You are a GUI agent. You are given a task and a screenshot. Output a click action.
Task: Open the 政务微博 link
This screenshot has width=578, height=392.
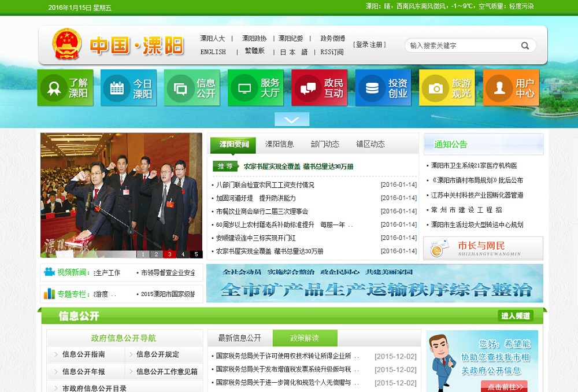coord(332,38)
